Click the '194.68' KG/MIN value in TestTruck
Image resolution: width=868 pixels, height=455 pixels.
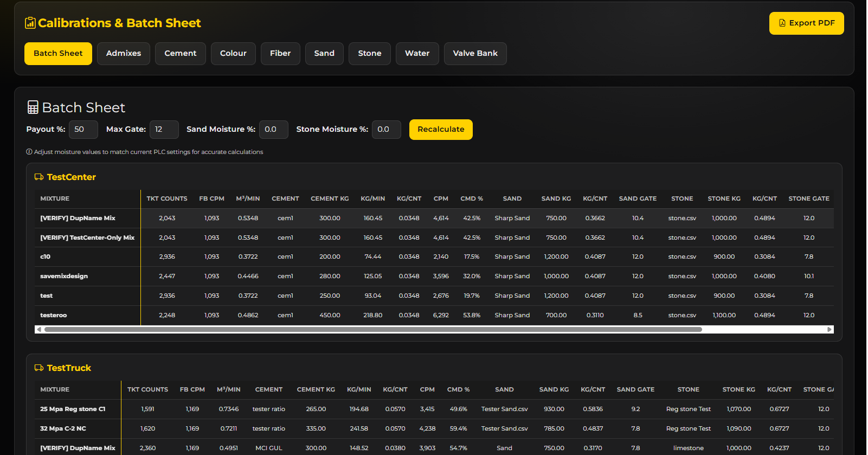(359, 409)
